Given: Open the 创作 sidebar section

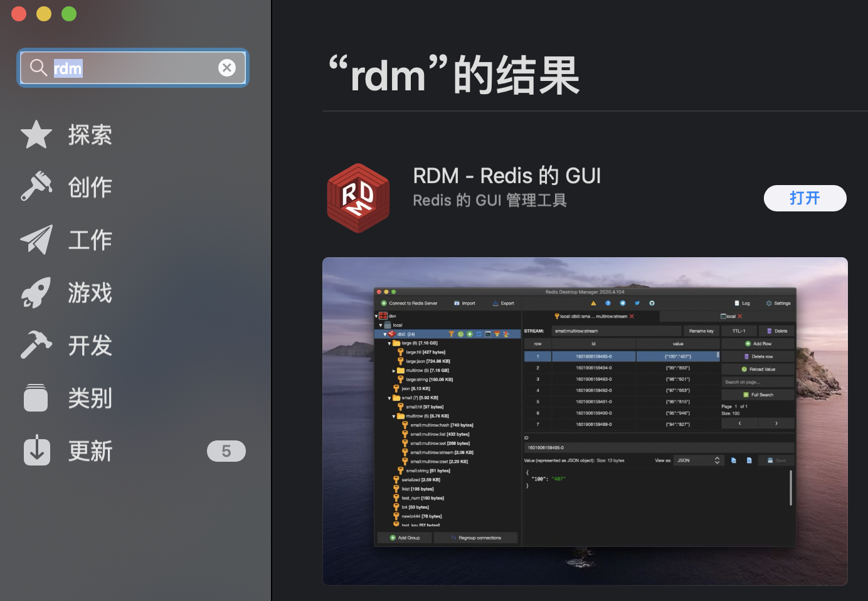Looking at the screenshot, I should click(x=90, y=187).
